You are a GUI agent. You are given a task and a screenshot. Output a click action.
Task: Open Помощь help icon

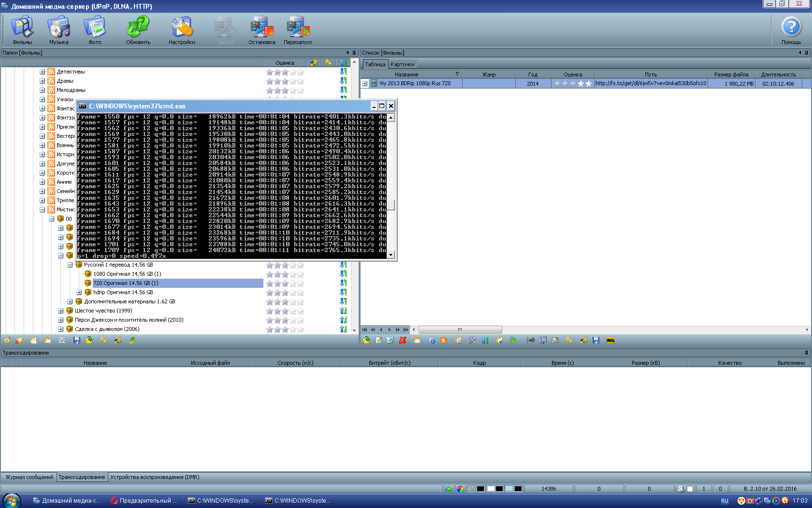(x=791, y=29)
